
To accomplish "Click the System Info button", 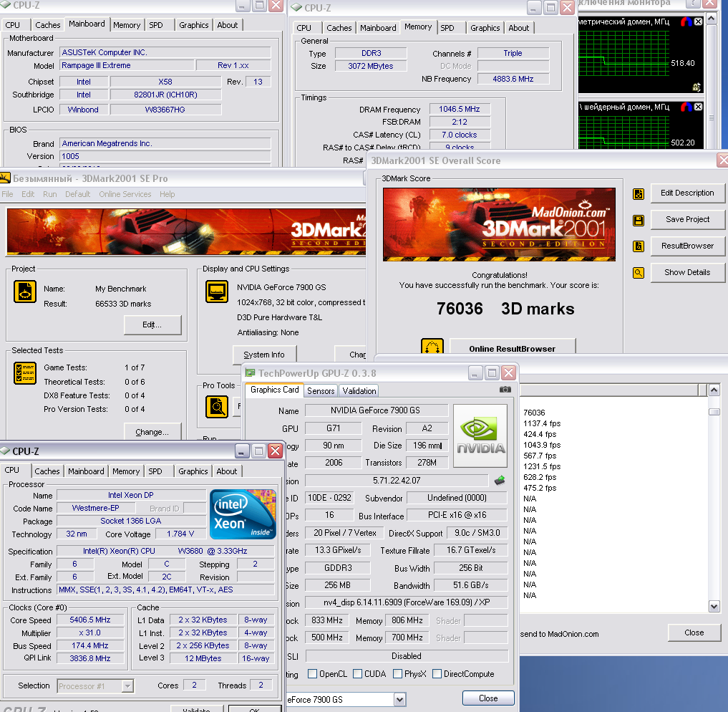I will point(264,355).
